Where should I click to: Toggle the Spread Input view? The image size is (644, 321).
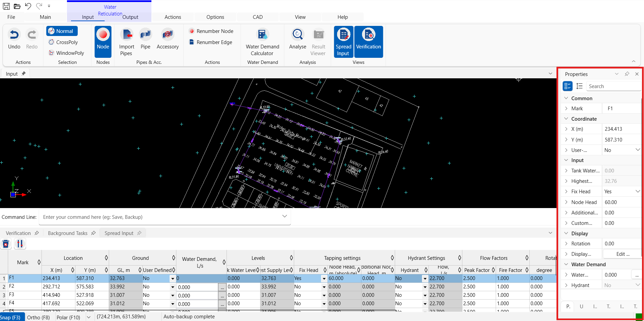pos(344,42)
